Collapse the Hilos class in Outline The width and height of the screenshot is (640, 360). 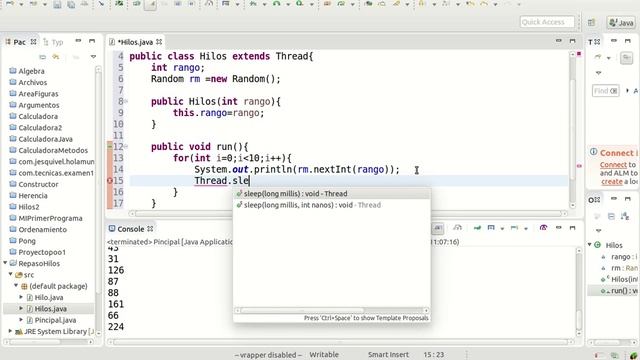click(589, 244)
